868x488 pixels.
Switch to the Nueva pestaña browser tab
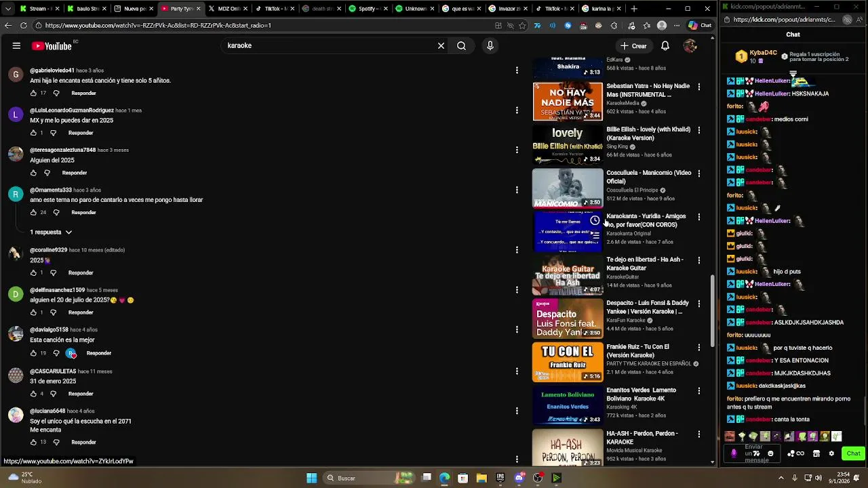134,9
